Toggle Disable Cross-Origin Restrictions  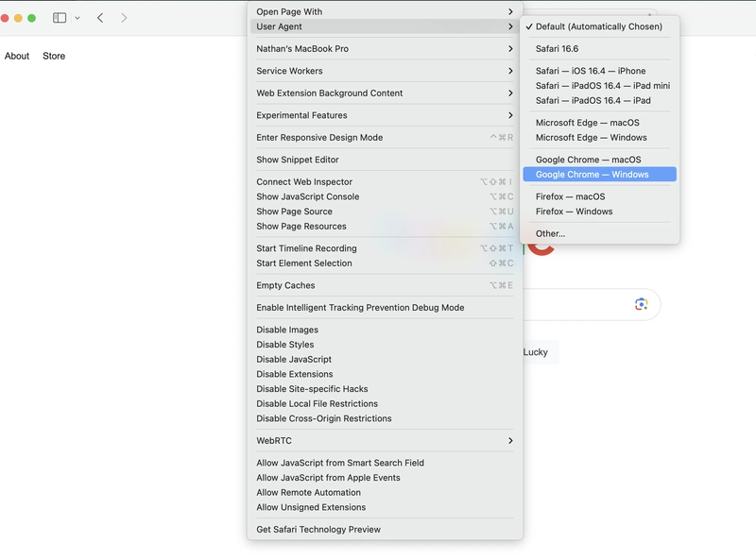(385, 418)
